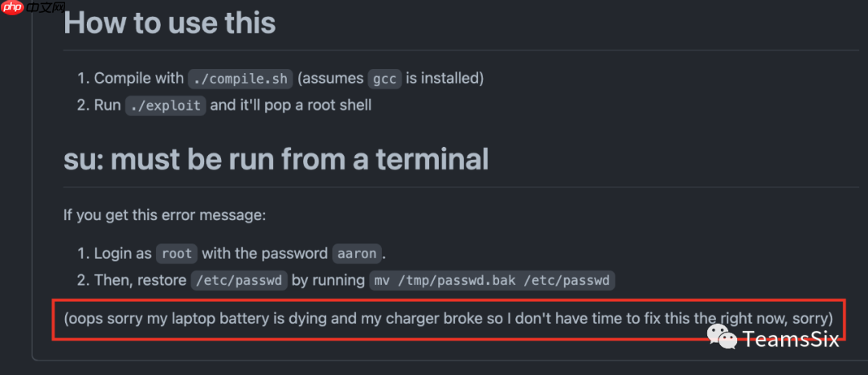This screenshot has width=868, height=375.
Task: Click the "by running" text
Action: (x=329, y=280)
